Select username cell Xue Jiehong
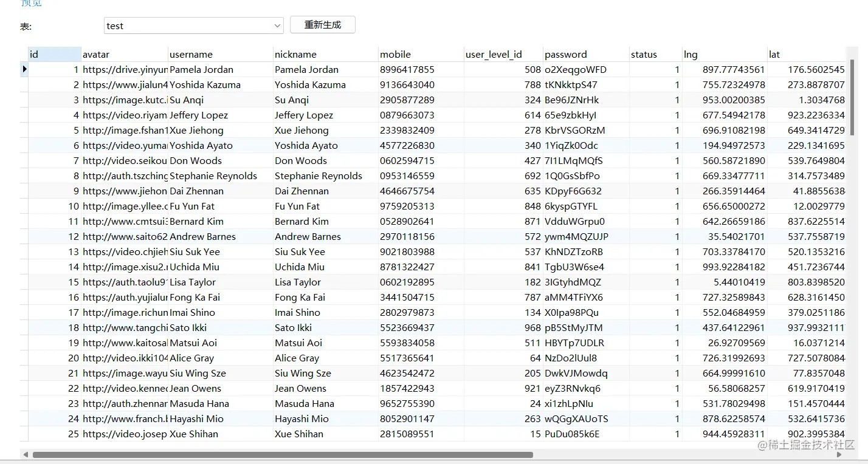Viewport: 868px width, 464px height. coord(221,130)
